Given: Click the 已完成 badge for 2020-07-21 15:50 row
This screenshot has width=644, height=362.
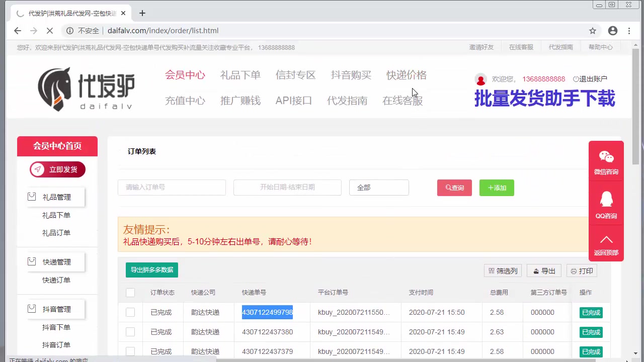Looking at the screenshot, I should pos(591,313).
